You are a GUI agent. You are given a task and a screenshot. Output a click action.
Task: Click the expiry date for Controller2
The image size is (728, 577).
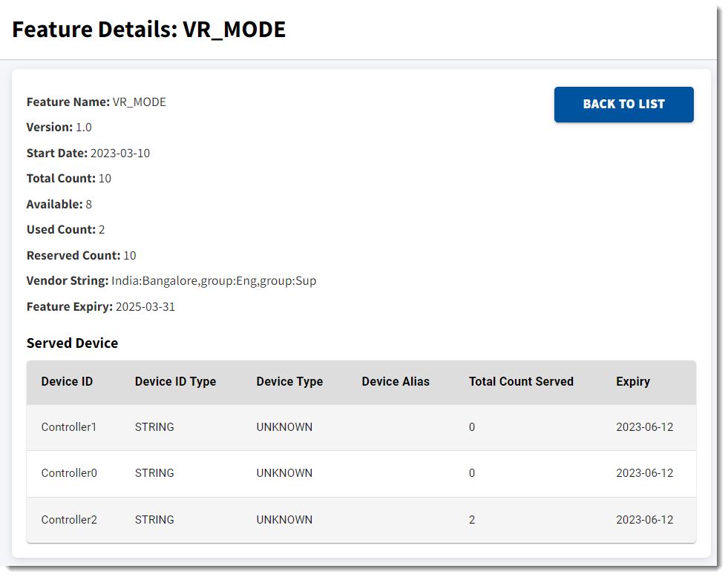[644, 520]
